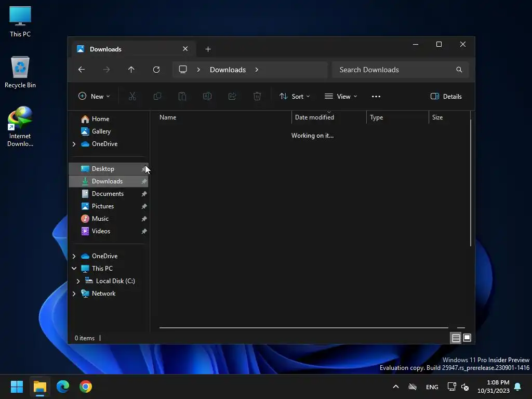Click the Share icon in toolbar
The width and height of the screenshot is (532, 399).
232,96
